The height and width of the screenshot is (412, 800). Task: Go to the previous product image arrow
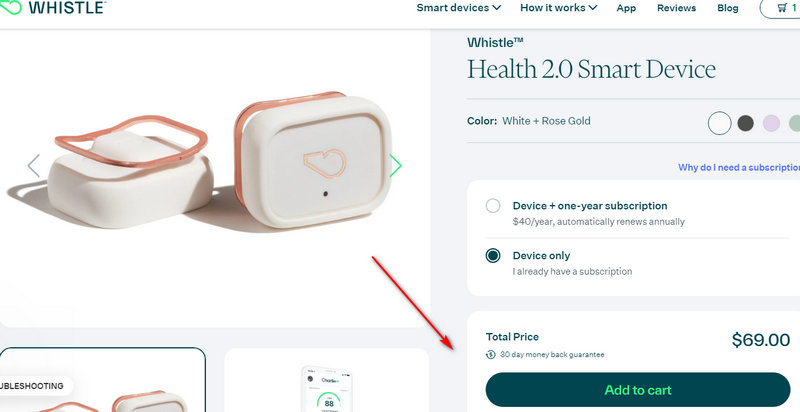(x=34, y=166)
